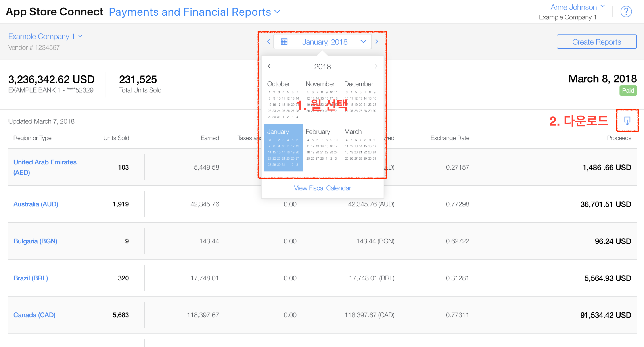
Task: Open the View Fiscal Calendar link
Action: point(322,188)
